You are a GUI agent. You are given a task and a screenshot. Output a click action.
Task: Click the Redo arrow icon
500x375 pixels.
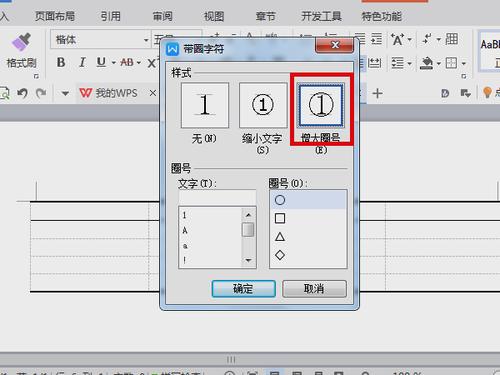(41, 93)
